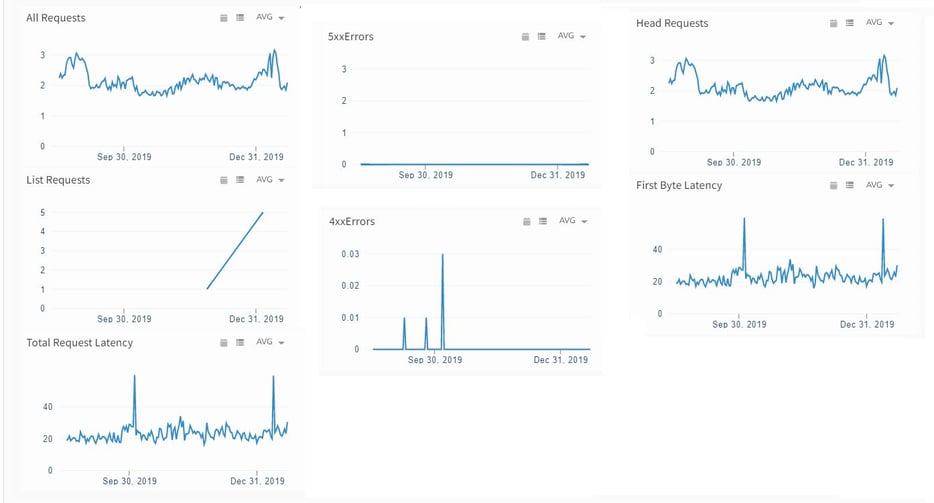
Task: Open calendar icon on 4xxErrors chart
Action: 526,221
